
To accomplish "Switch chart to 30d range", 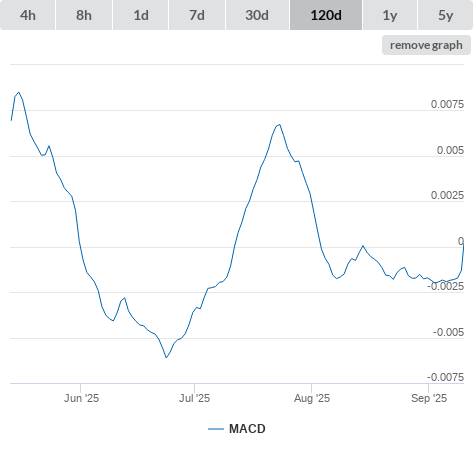I will (257, 15).
